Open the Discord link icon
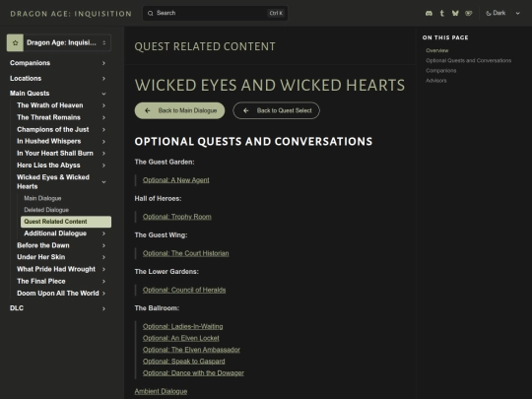 coord(429,13)
